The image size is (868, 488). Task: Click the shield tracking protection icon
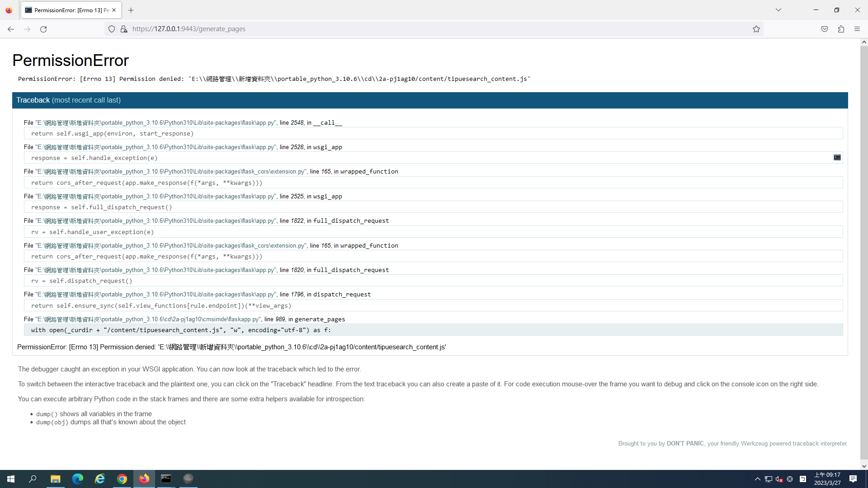pos(112,29)
